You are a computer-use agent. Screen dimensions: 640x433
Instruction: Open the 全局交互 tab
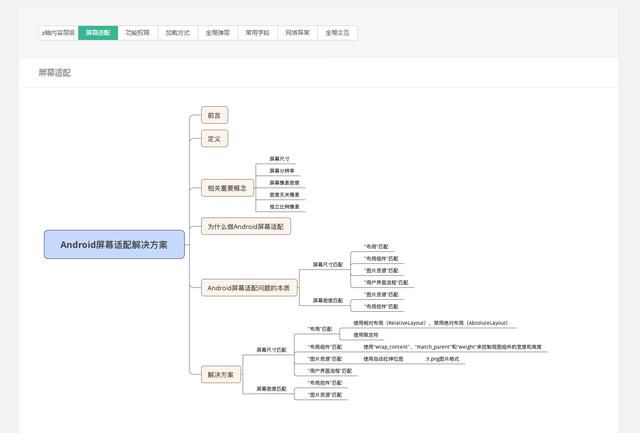[x=338, y=33]
